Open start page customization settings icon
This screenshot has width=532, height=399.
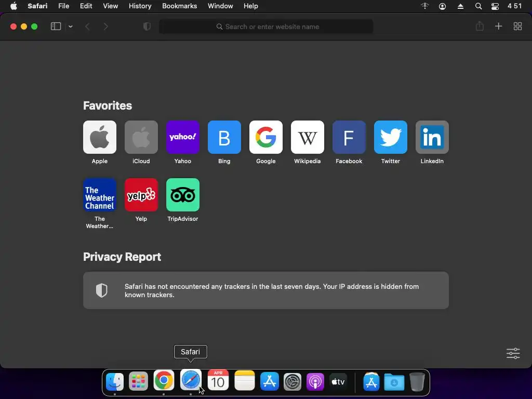[x=513, y=353]
